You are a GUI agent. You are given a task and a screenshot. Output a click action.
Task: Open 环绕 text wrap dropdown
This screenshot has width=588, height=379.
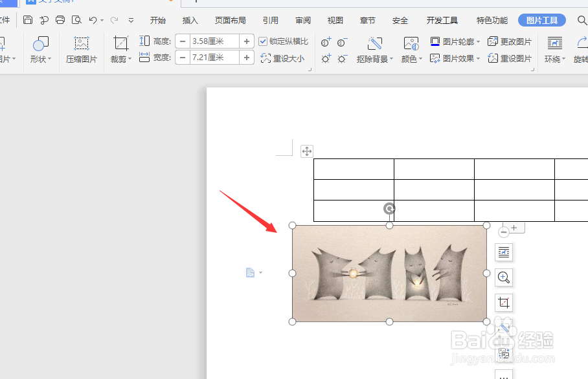pos(554,49)
